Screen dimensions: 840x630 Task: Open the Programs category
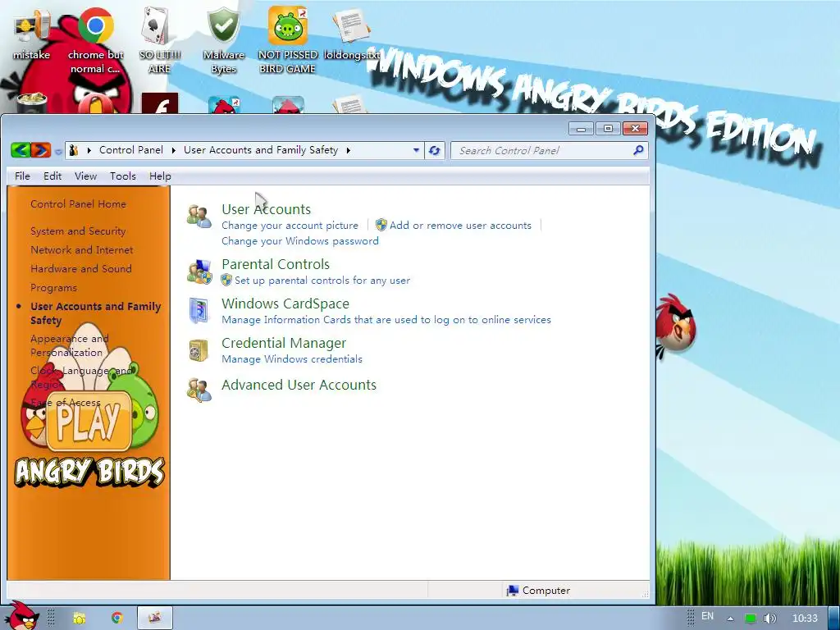(53, 288)
